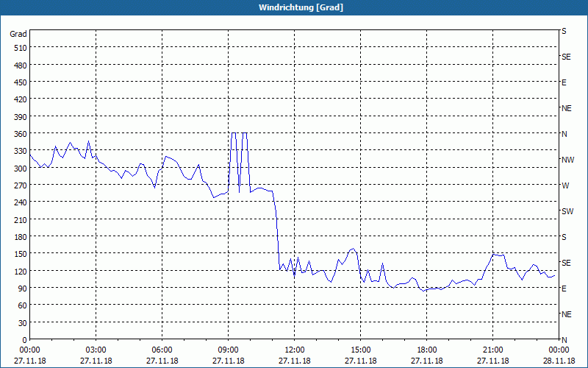The width and height of the screenshot is (588, 368).
Task: Click the E compass label at the 450 gridline
Action: coord(564,82)
